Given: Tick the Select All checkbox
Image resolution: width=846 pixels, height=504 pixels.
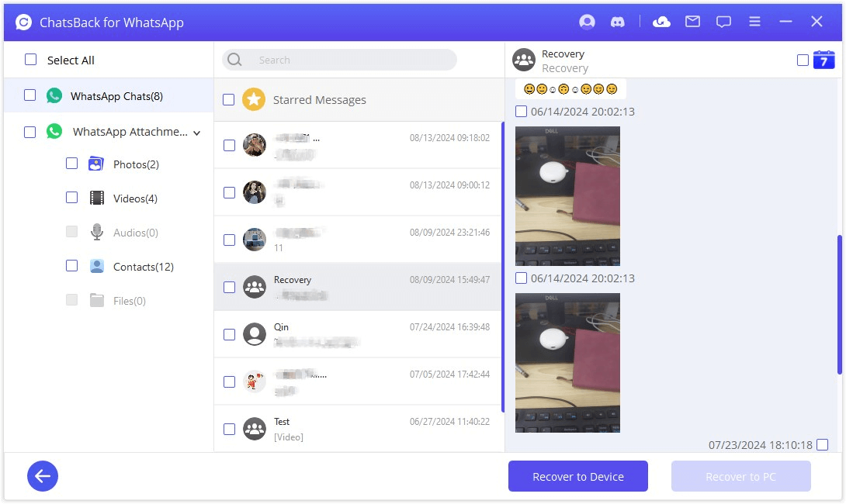Looking at the screenshot, I should pos(31,59).
